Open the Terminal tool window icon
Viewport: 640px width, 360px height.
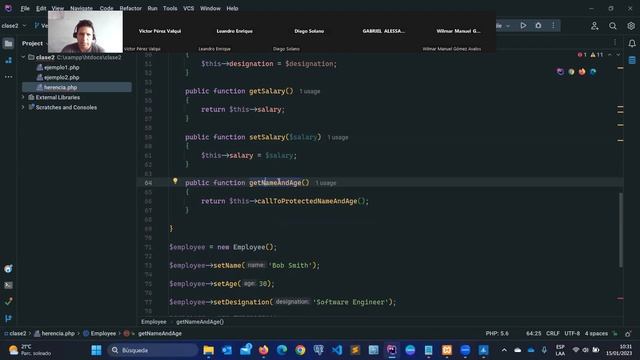(8, 285)
